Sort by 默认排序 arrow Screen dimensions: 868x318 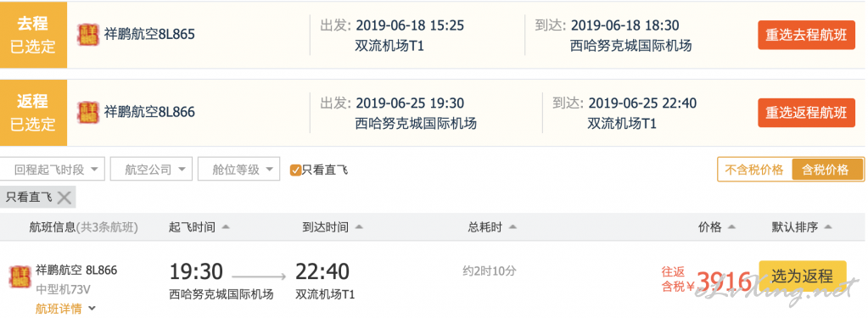[x=828, y=227]
